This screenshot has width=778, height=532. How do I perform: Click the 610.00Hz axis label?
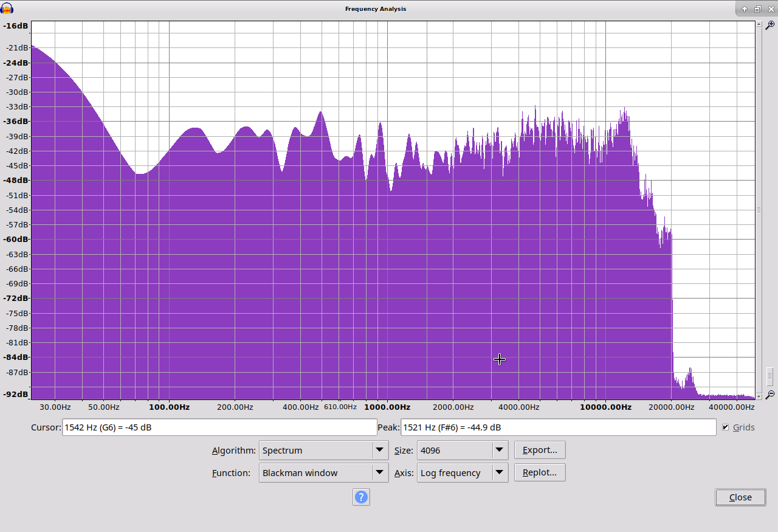pos(340,407)
